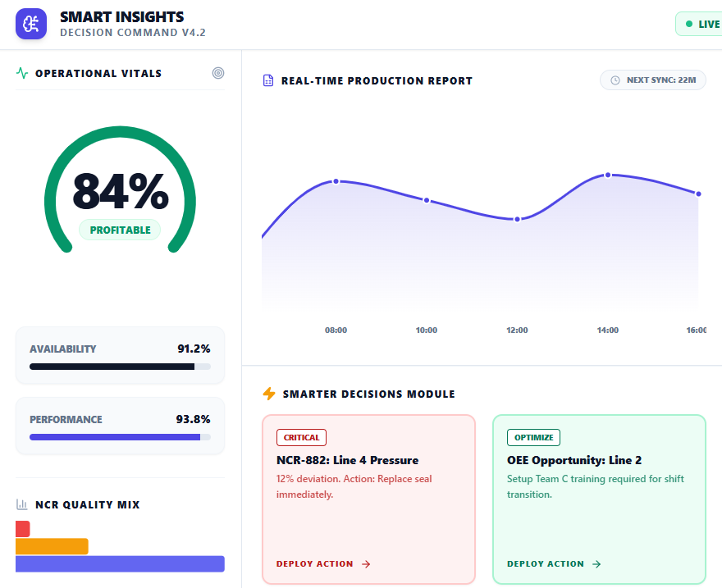722x588 pixels.
Task: Toggle the OPTIMIZE badge on the Line 2 card
Action: tap(533, 437)
